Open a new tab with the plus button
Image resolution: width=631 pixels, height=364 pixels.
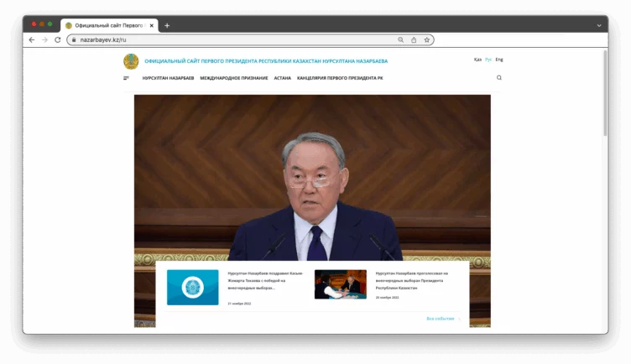(167, 25)
